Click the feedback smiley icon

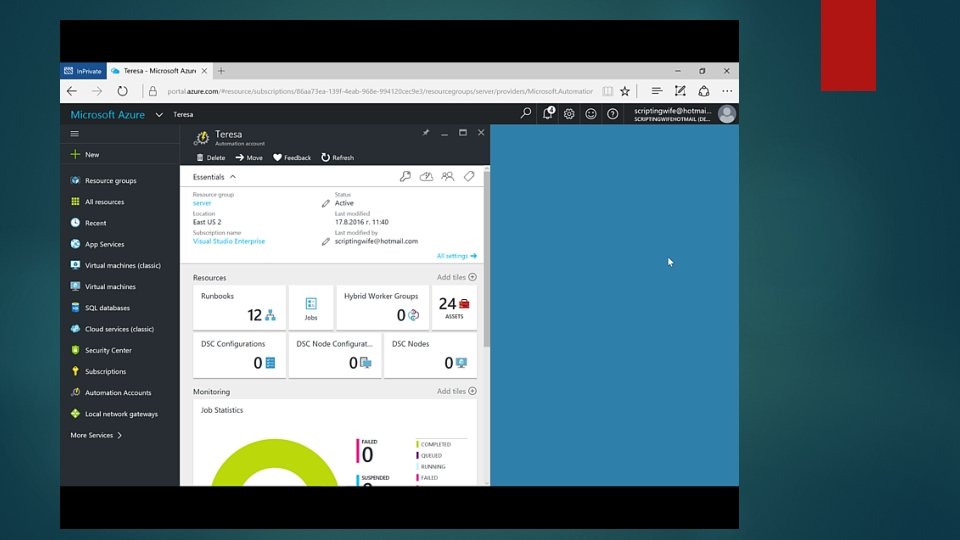tap(591, 114)
